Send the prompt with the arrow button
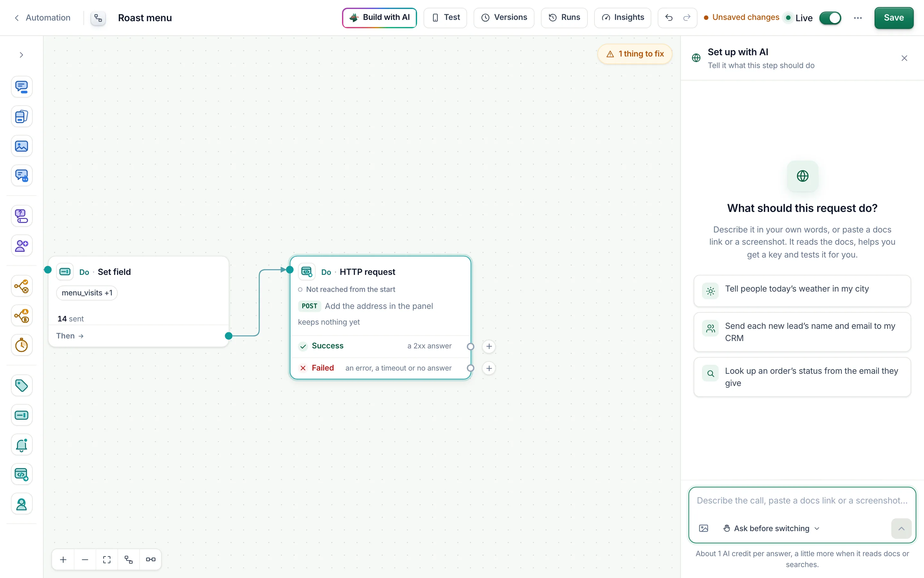This screenshot has height=578, width=924. coord(901,528)
